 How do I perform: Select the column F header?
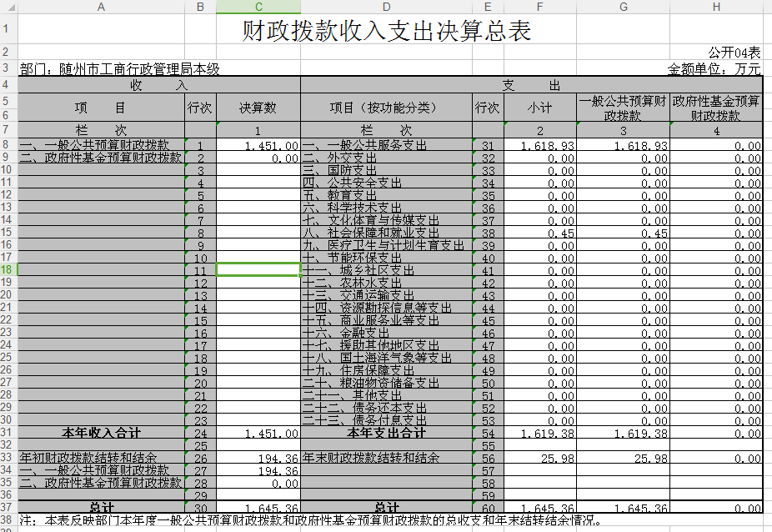point(540,7)
